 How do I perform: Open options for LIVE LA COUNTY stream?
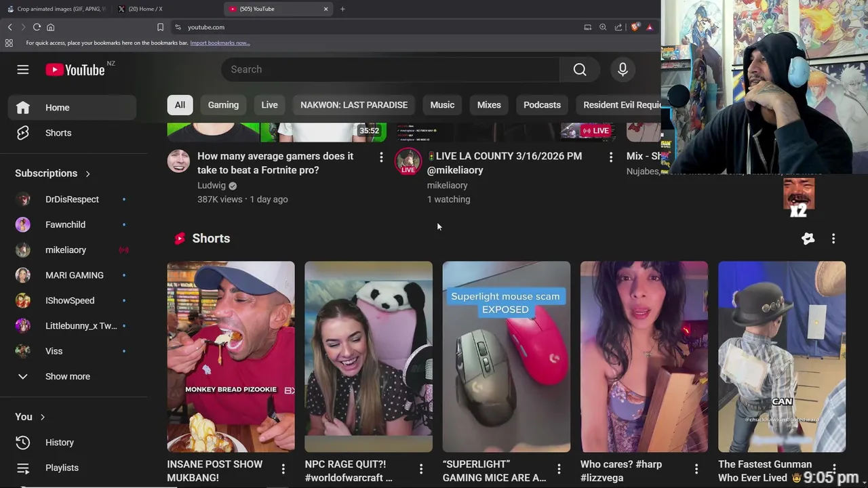pos(611,157)
